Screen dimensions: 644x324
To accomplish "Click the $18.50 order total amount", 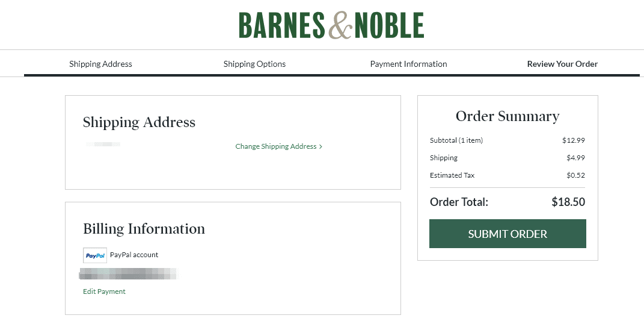I will pyautogui.click(x=568, y=202).
